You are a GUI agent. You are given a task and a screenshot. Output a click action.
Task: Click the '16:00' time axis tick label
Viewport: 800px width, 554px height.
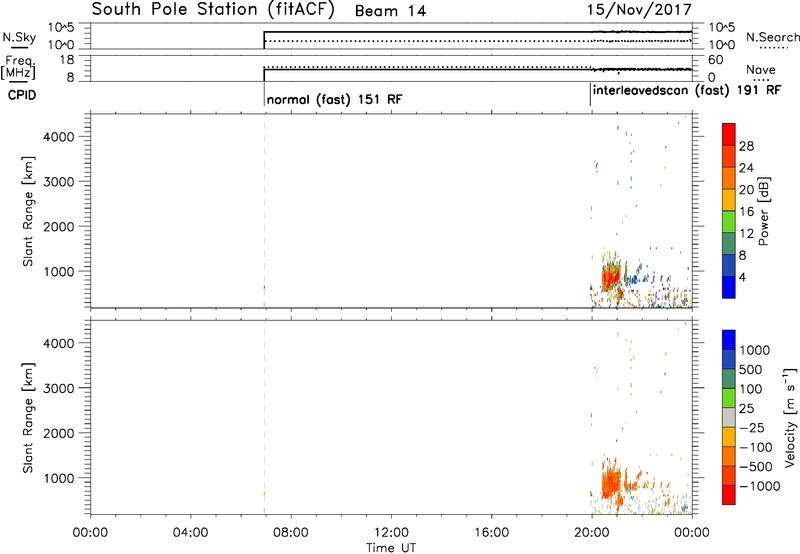491,533
